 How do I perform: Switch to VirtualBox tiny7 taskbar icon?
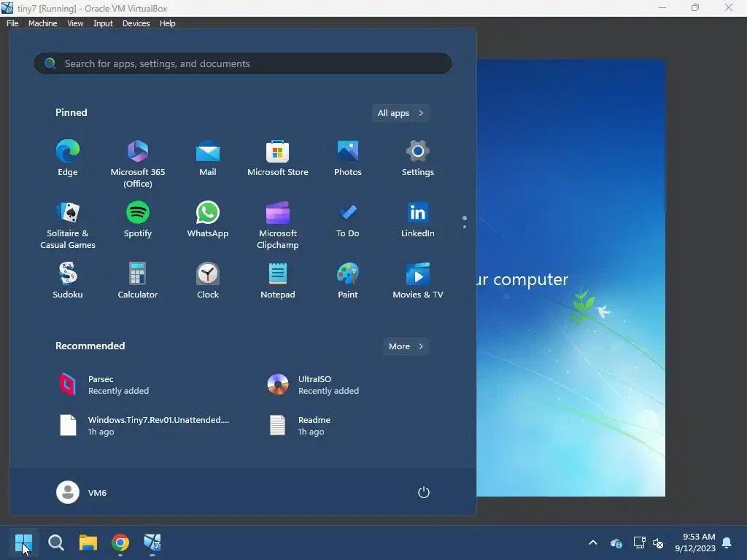[x=152, y=542]
